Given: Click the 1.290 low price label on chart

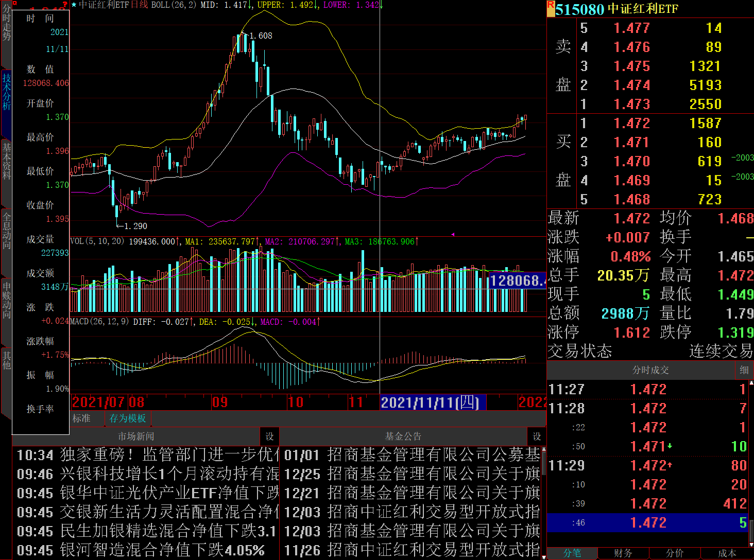Looking at the screenshot, I should [x=136, y=226].
